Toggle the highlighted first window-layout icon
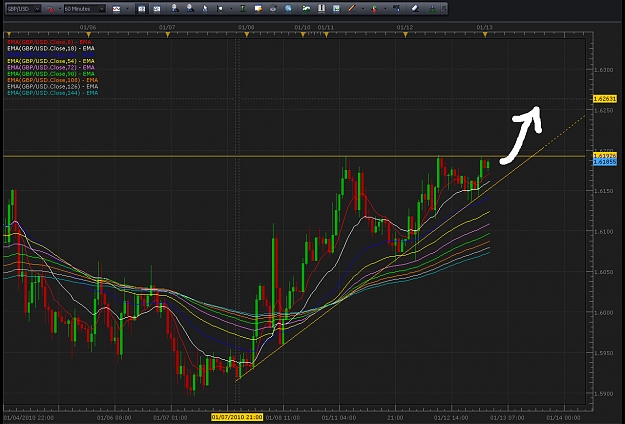Image resolution: width=625 pixels, height=424 pixels. (x=141, y=9)
